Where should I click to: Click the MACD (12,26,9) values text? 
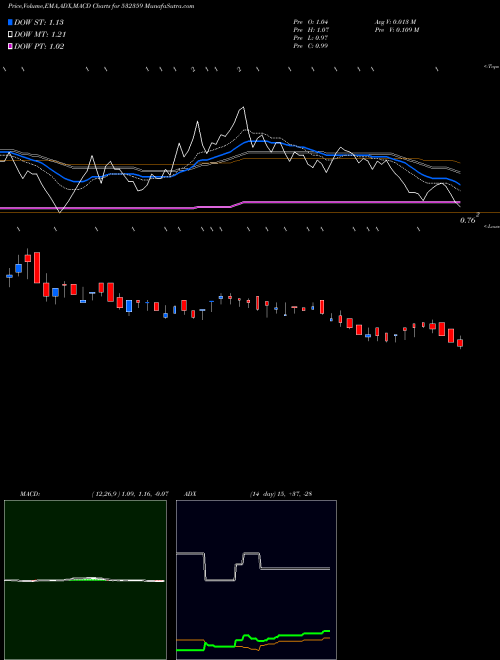coord(130,494)
